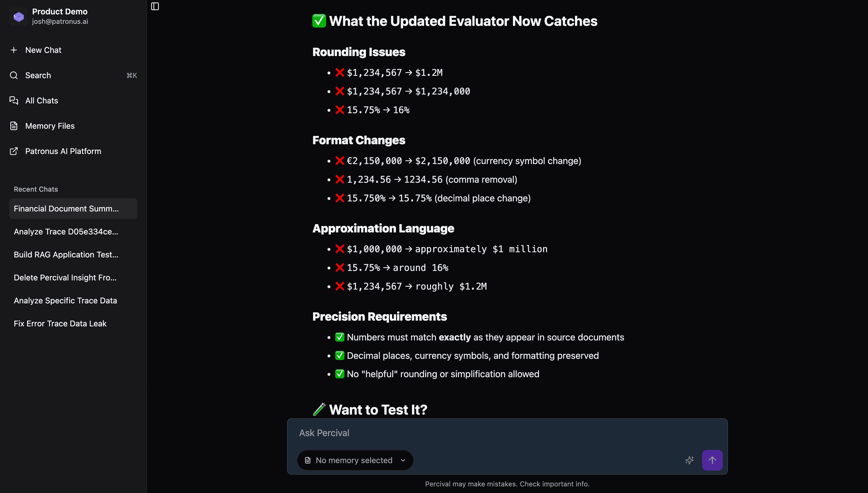This screenshot has width=868, height=493.
Task: Click the memory file icon inside the selector
Action: tap(308, 460)
